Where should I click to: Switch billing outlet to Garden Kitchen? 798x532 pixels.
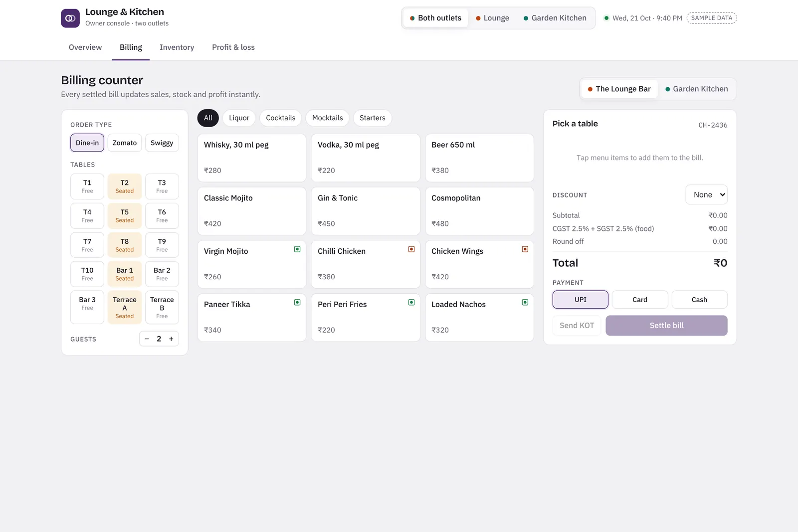tap(697, 89)
